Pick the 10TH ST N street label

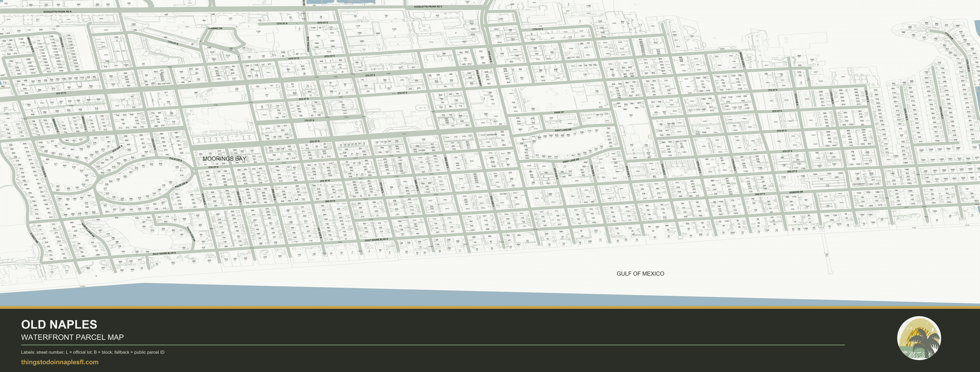click(293, 58)
